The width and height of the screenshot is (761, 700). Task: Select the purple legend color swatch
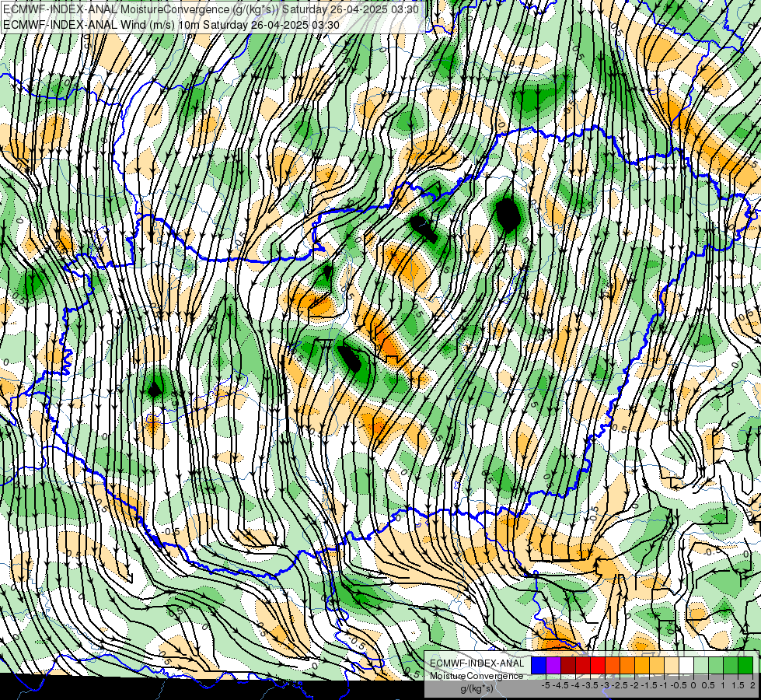tap(553, 666)
